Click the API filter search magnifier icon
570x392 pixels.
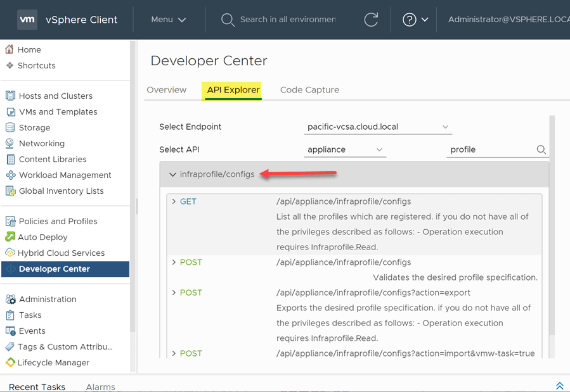pos(541,149)
